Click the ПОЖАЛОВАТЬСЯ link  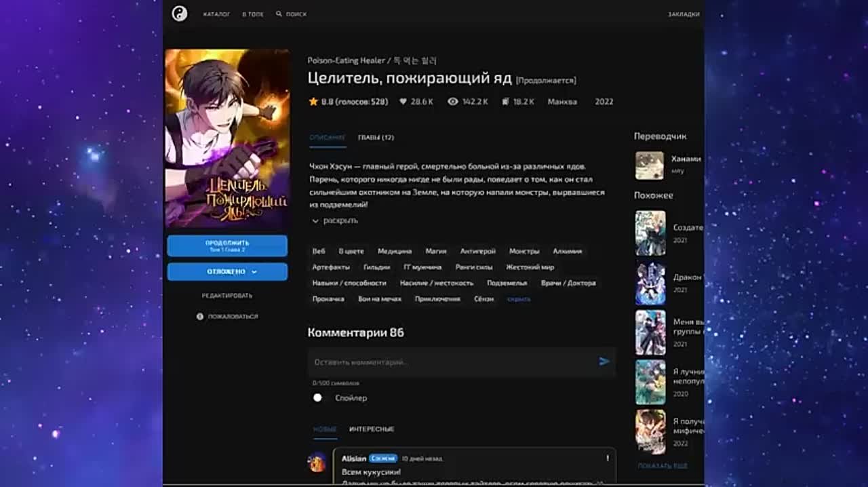[x=233, y=317]
